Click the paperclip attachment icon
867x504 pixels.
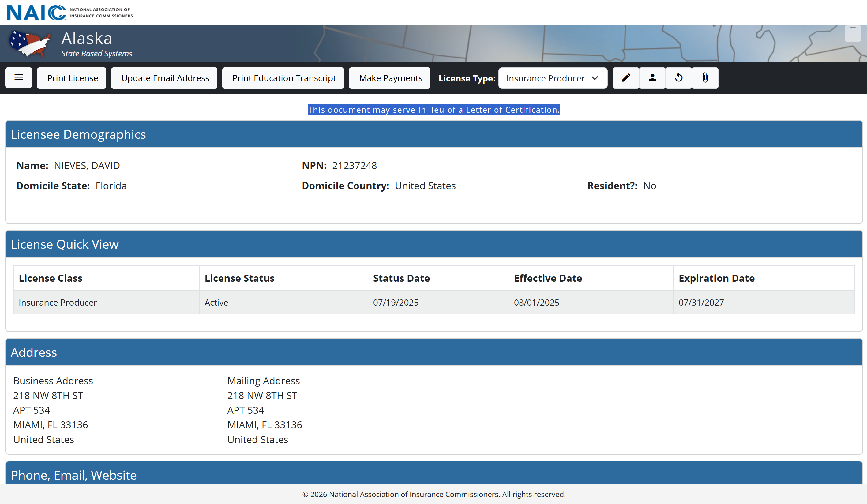click(705, 78)
